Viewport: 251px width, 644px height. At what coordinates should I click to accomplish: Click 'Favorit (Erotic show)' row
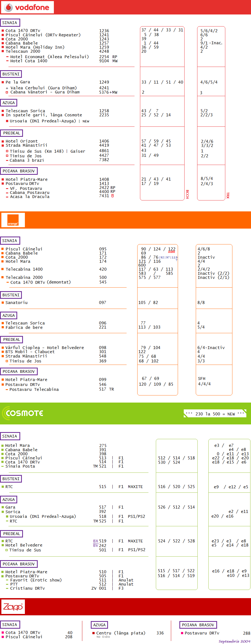pos(36,580)
